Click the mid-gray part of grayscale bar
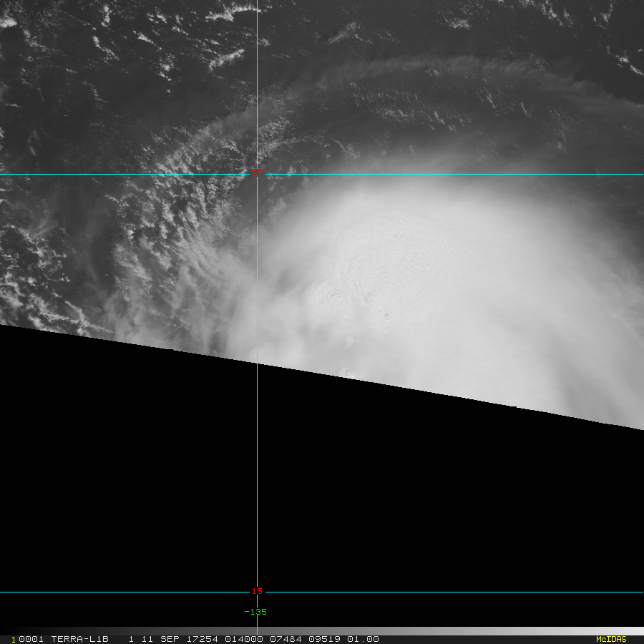 [x=322, y=631]
